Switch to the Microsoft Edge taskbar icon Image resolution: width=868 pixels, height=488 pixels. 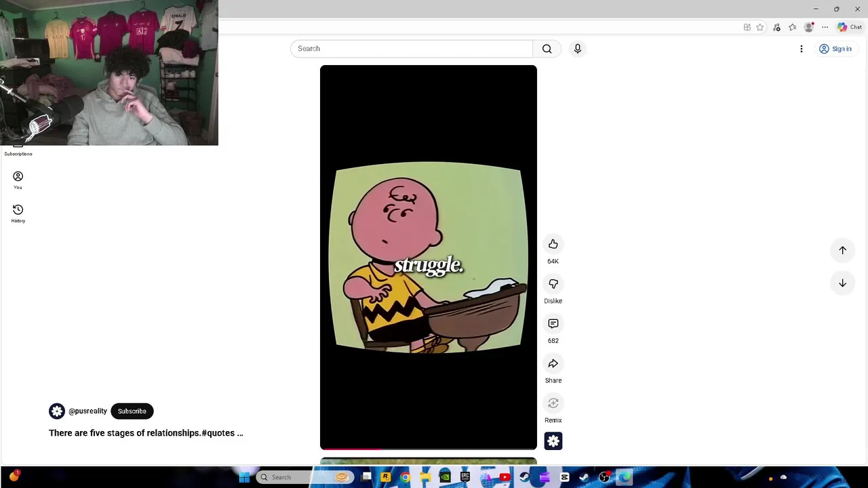click(624, 477)
